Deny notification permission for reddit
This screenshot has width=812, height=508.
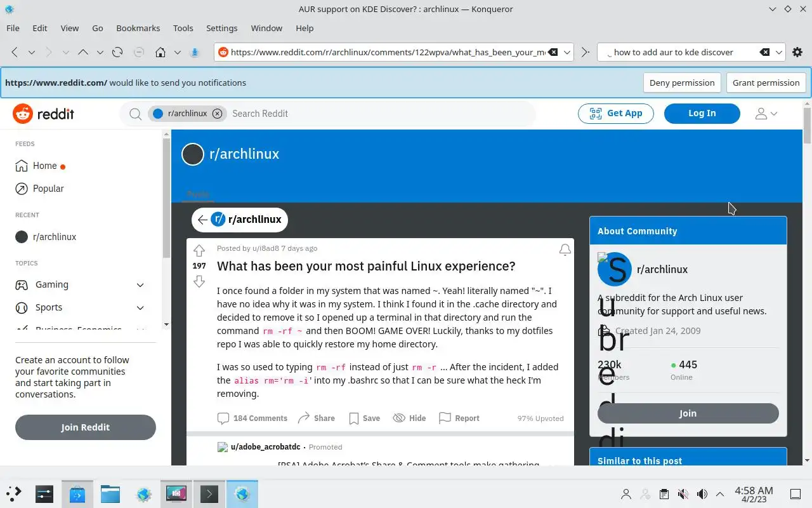tap(682, 83)
